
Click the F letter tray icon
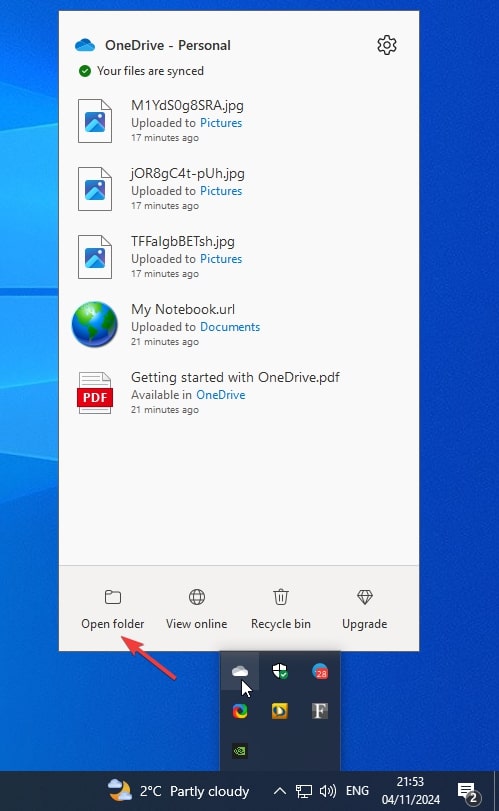point(320,711)
